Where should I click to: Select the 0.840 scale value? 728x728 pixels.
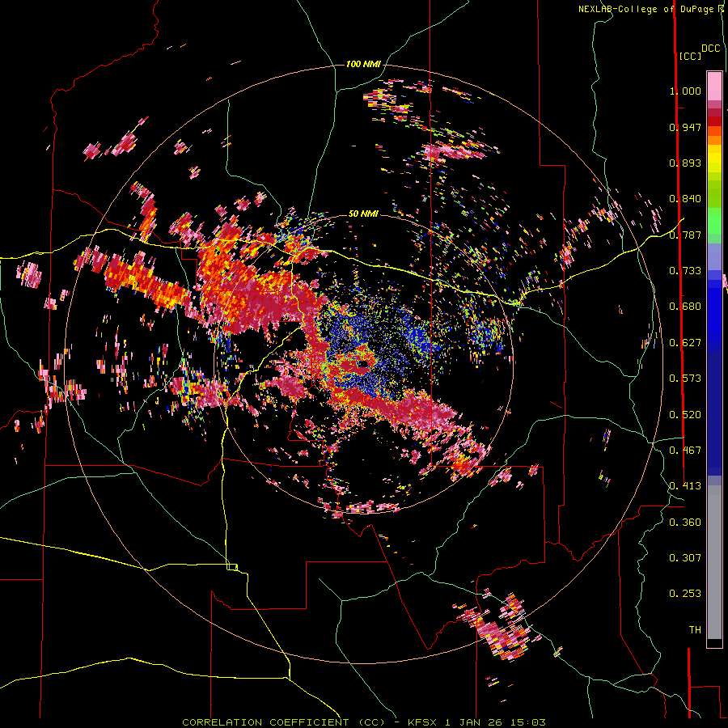click(x=685, y=199)
